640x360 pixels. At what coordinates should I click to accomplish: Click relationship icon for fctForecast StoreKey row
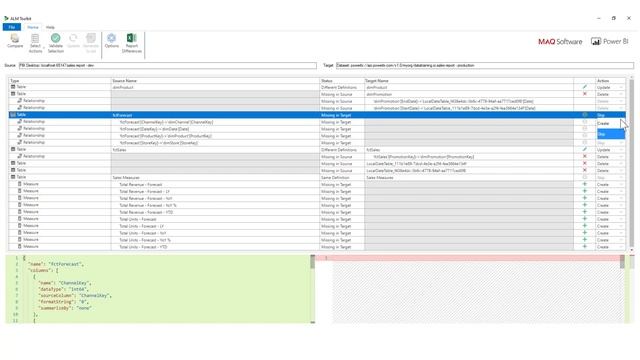tap(19, 142)
